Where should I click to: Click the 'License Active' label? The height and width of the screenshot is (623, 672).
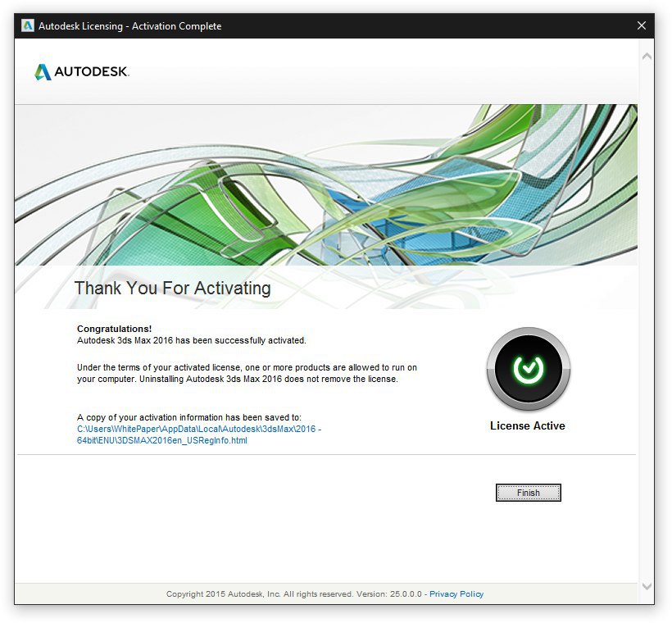(x=528, y=425)
